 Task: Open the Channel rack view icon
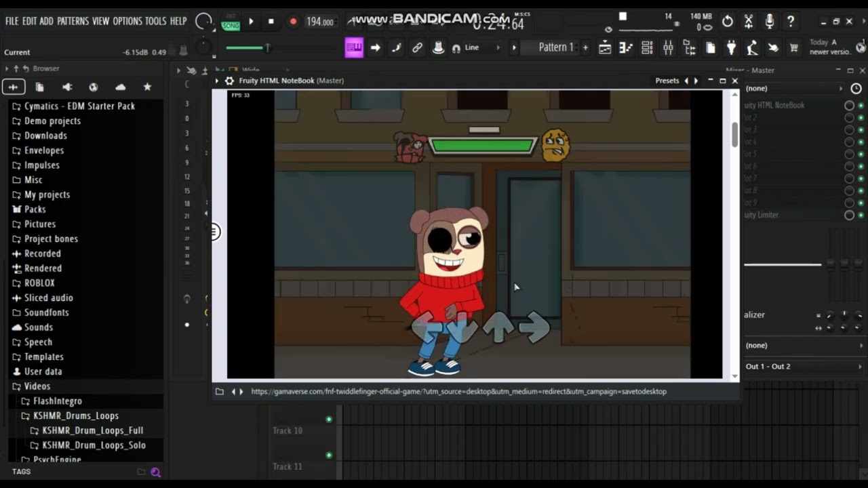click(647, 47)
